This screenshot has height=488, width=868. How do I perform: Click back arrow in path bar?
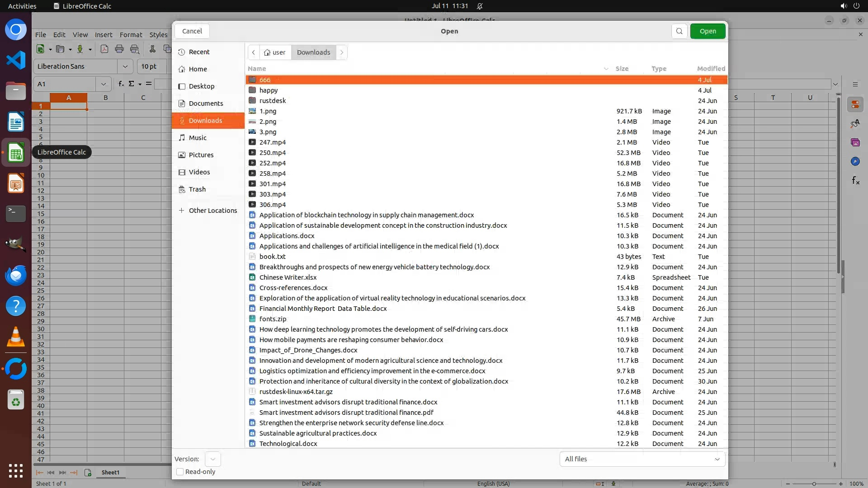[x=254, y=52]
